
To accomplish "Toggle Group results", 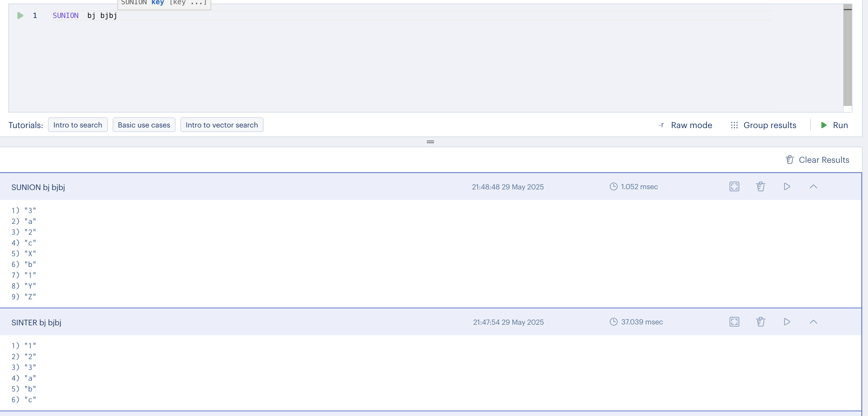I will click(763, 125).
